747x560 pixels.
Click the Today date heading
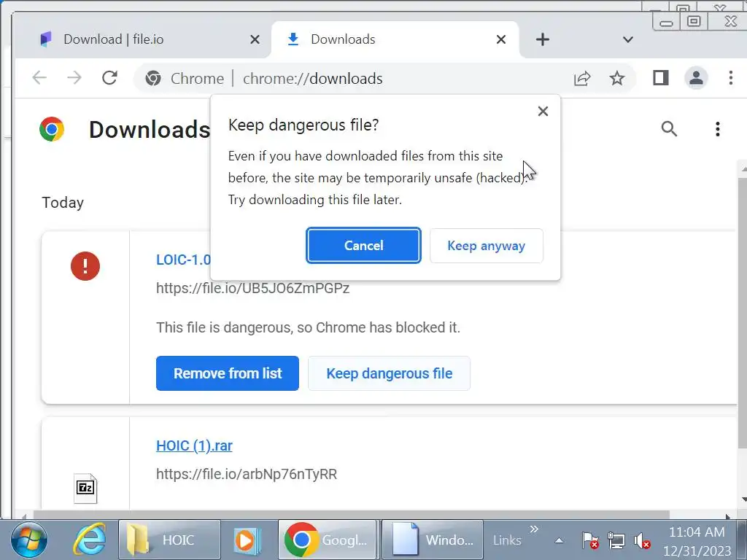click(x=63, y=203)
